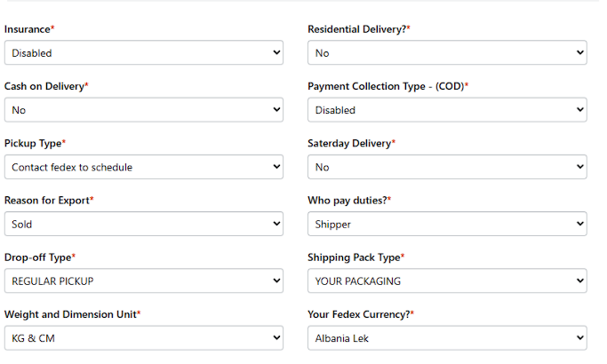The width and height of the screenshot is (607, 364).
Task: Click the Who pay duties label
Action: [348, 201]
